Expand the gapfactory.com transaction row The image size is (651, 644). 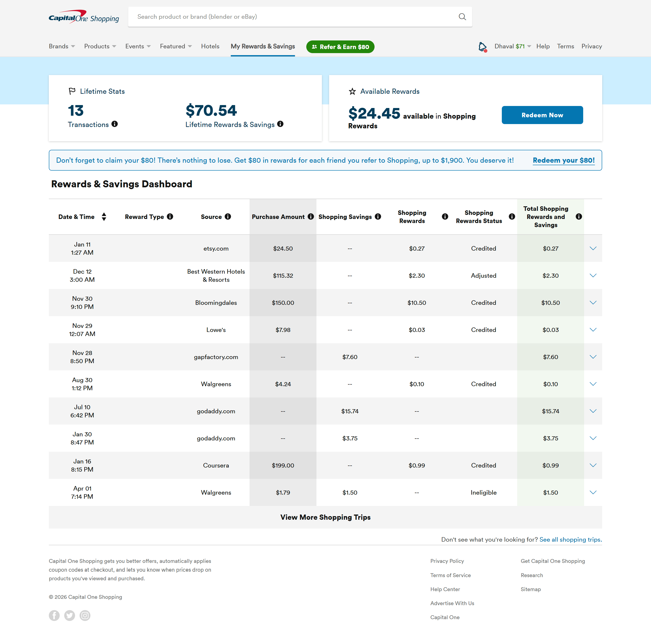tap(593, 357)
